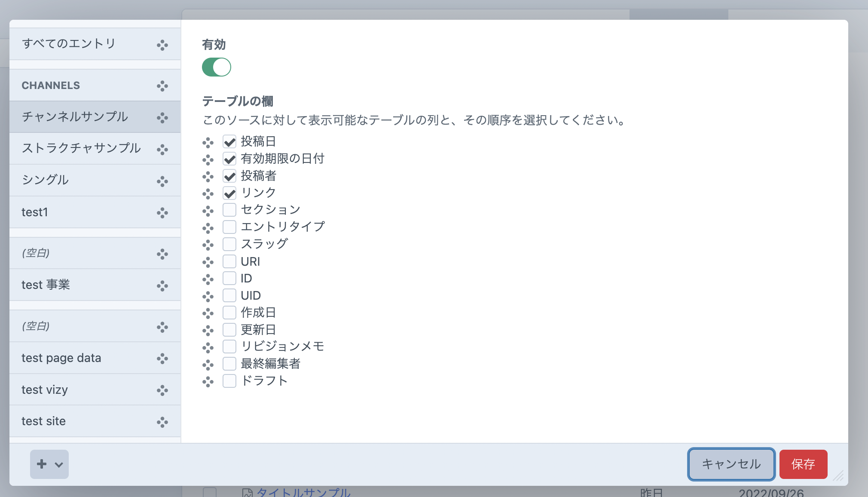The width and height of the screenshot is (868, 497).
Task: Check the UID column option
Action: pos(229,295)
